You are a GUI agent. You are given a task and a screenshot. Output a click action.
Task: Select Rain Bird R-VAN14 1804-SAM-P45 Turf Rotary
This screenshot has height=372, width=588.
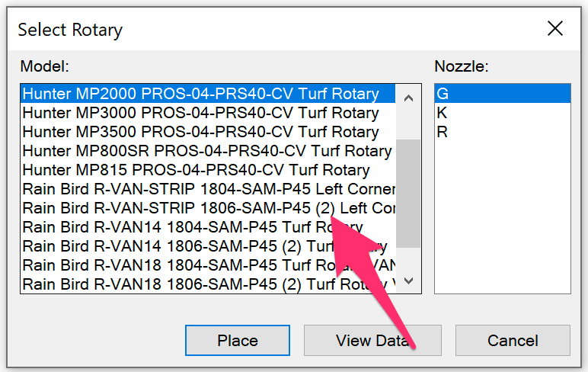(x=208, y=227)
